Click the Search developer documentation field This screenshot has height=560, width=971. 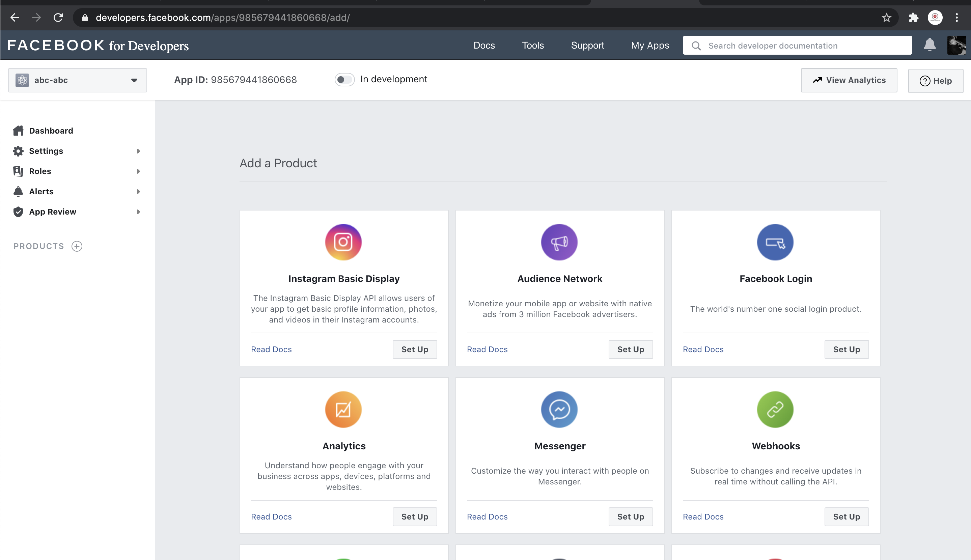[797, 46]
